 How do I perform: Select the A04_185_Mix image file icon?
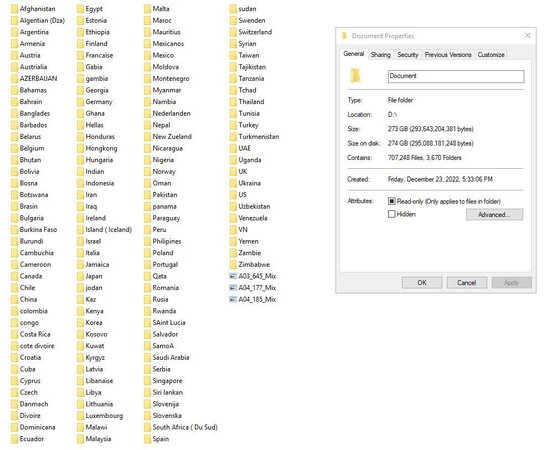[233, 299]
